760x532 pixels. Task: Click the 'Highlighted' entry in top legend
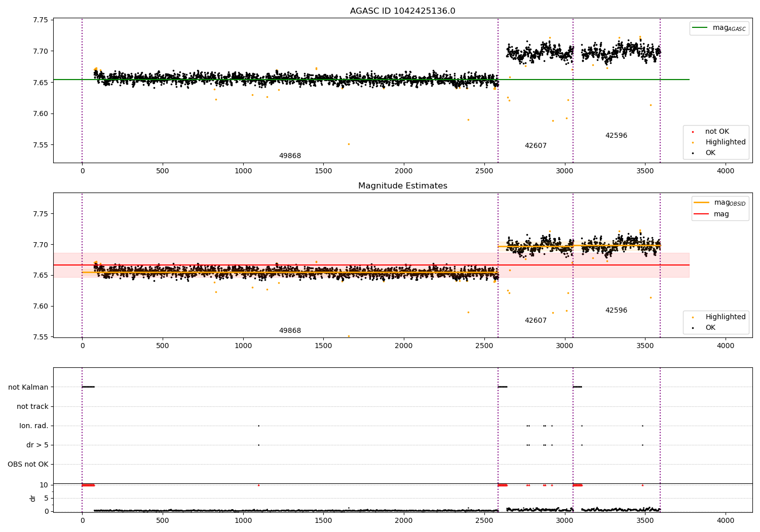click(x=725, y=142)
